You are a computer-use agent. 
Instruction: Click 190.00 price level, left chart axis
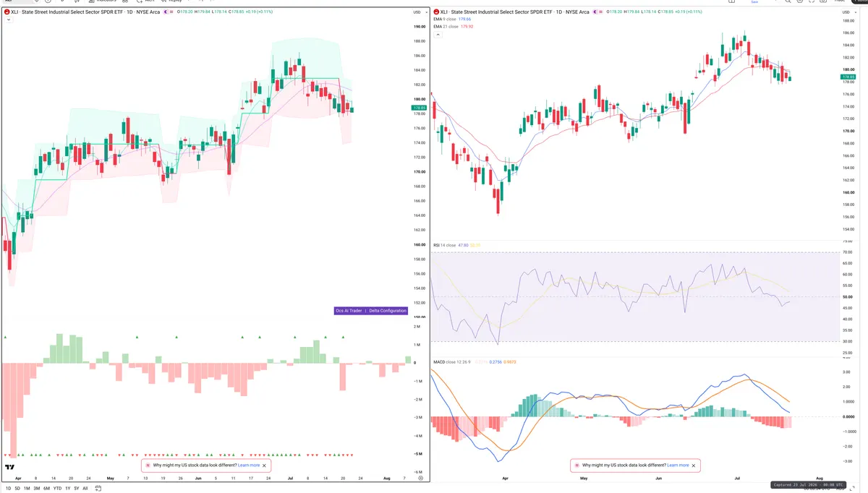coord(419,27)
